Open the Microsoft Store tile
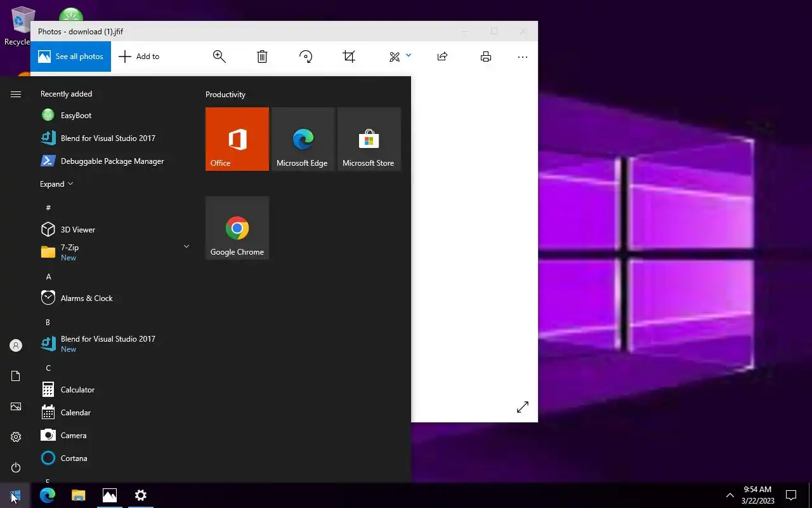The height and width of the screenshot is (508, 812). coord(369,139)
